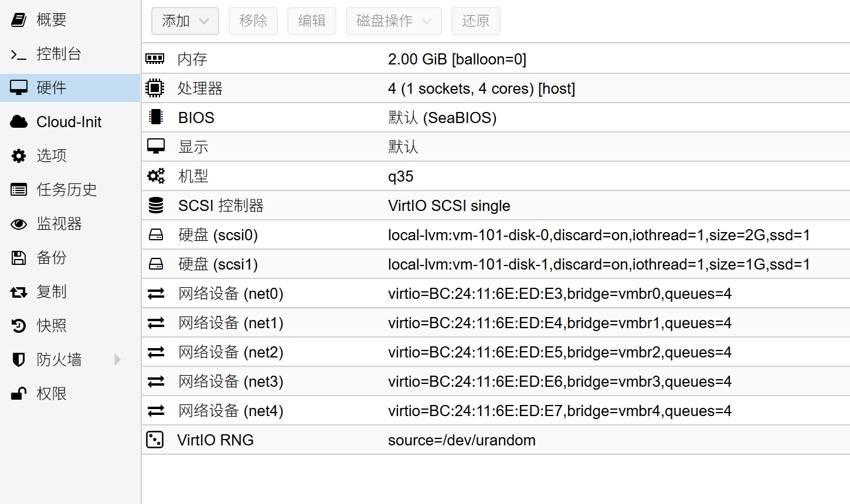Click the processor (处理器) chip icon
This screenshot has width=850, height=504.
pos(155,88)
